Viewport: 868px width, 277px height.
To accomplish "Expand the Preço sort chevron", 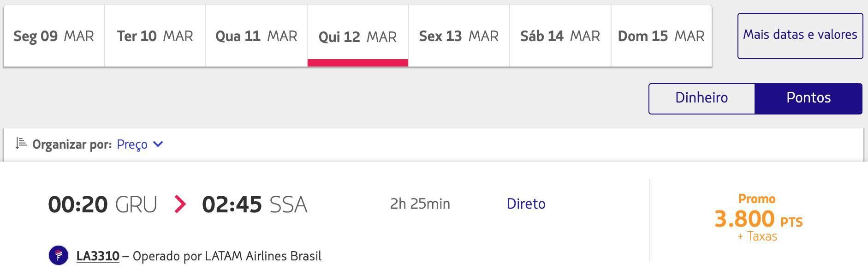I will pos(158,144).
